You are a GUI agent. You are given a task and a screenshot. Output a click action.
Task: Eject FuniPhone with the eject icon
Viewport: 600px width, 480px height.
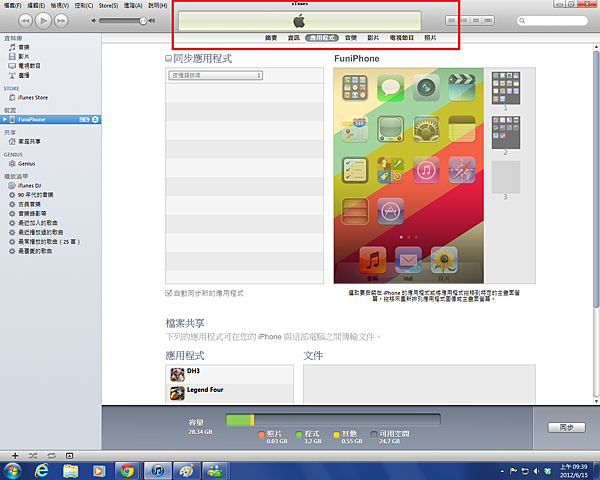coord(95,119)
